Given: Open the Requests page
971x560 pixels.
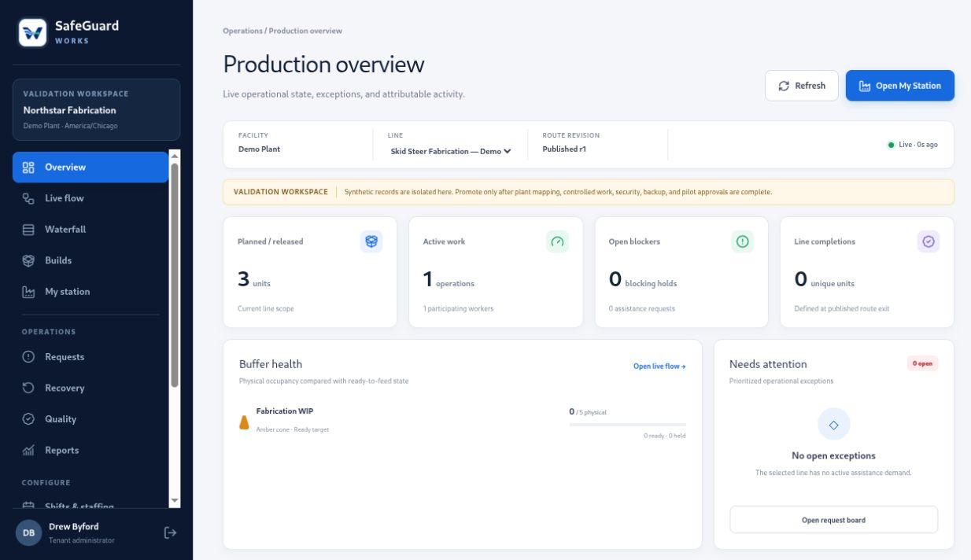Looking at the screenshot, I should point(90,357).
